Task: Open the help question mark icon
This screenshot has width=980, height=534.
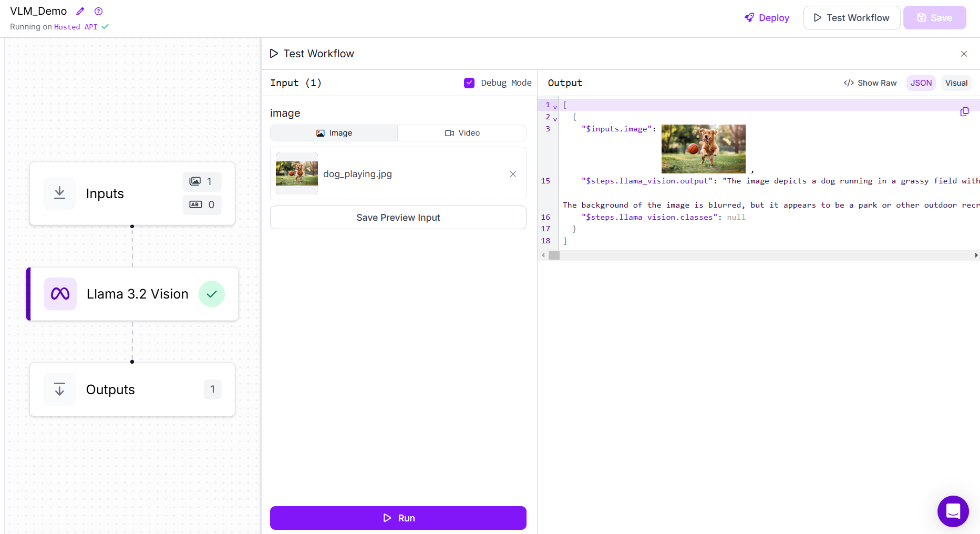Action: click(98, 11)
